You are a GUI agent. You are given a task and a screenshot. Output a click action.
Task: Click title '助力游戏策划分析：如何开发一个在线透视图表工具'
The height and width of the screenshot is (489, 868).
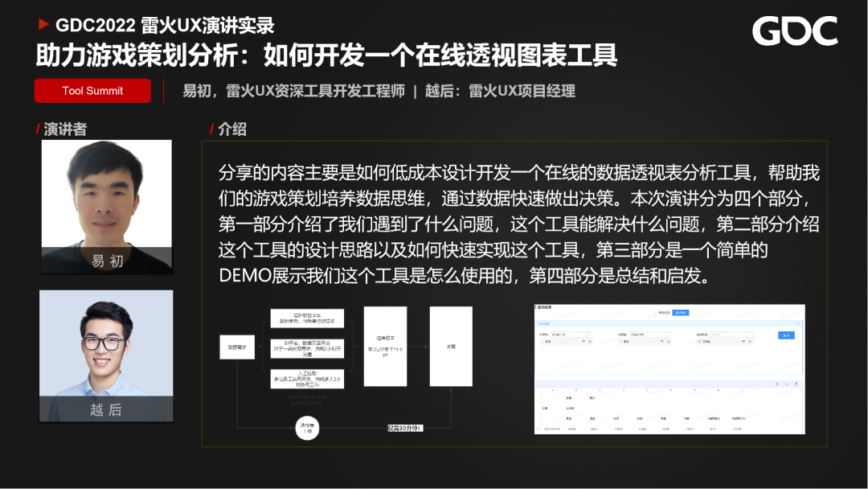click(x=326, y=55)
